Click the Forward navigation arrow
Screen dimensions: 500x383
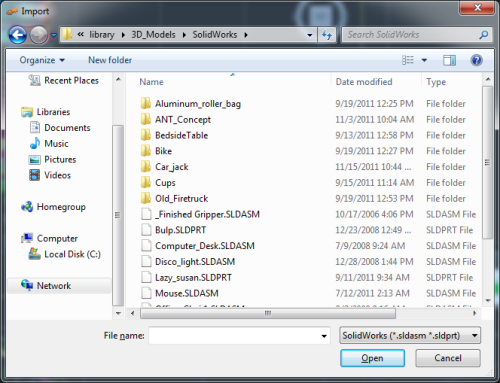pyautogui.click(x=39, y=35)
